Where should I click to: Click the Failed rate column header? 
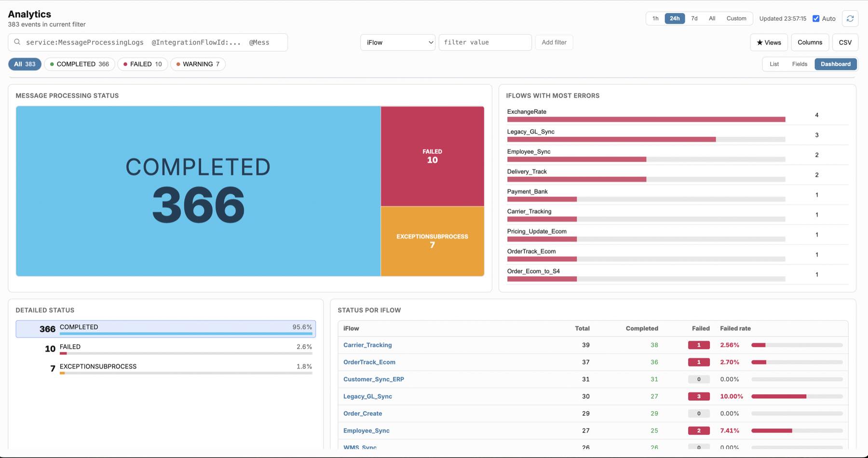[735, 328]
